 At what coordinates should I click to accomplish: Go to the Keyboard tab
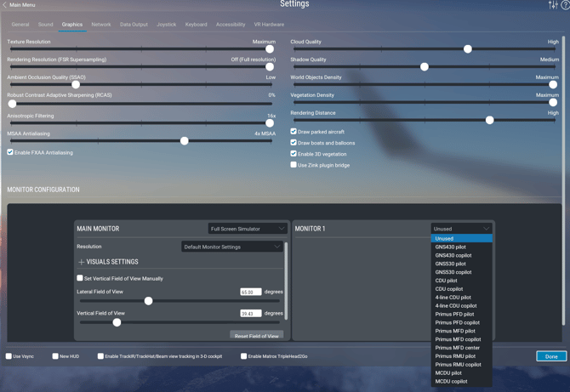(x=196, y=25)
